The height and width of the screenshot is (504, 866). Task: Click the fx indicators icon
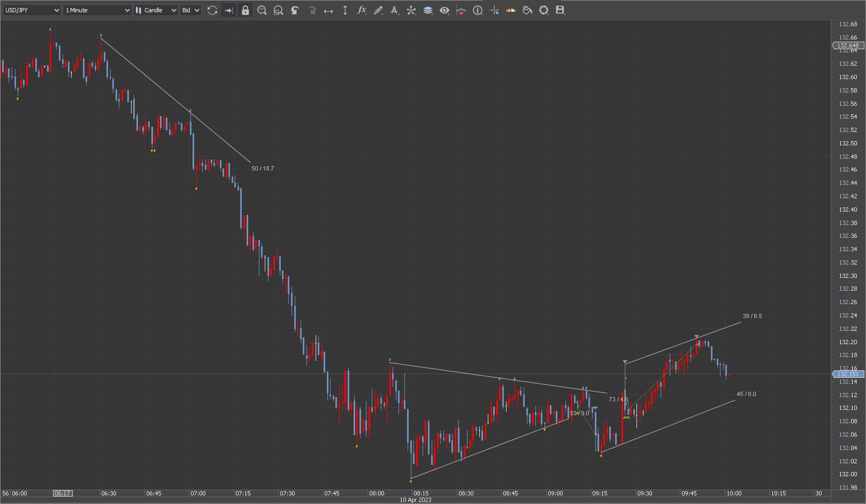click(x=362, y=10)
